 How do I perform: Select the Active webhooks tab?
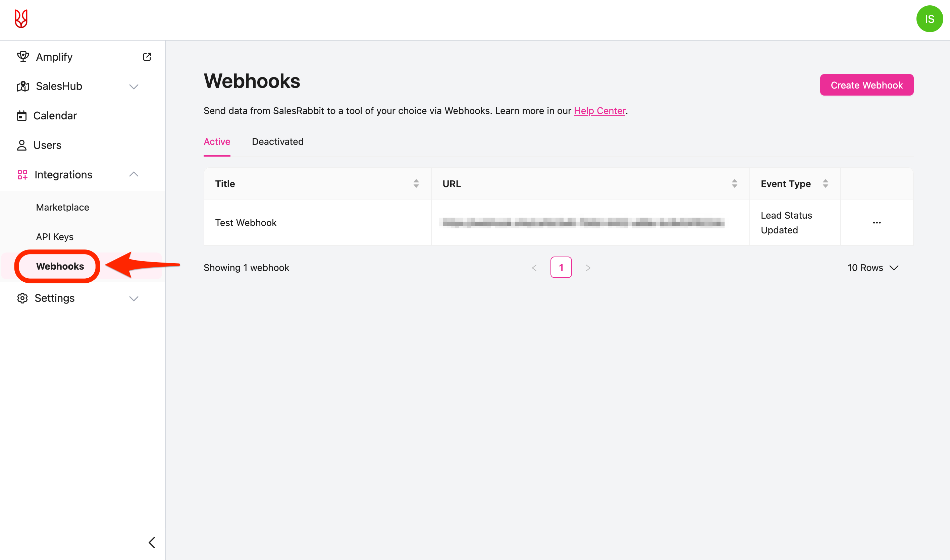pos(217,142)
